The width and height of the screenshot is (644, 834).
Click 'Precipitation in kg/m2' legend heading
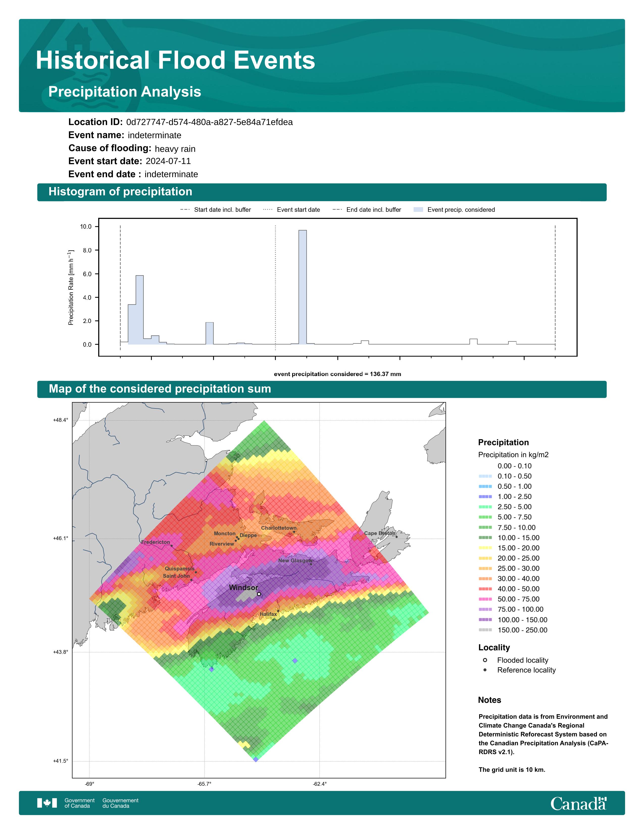(x=513, y=455)
